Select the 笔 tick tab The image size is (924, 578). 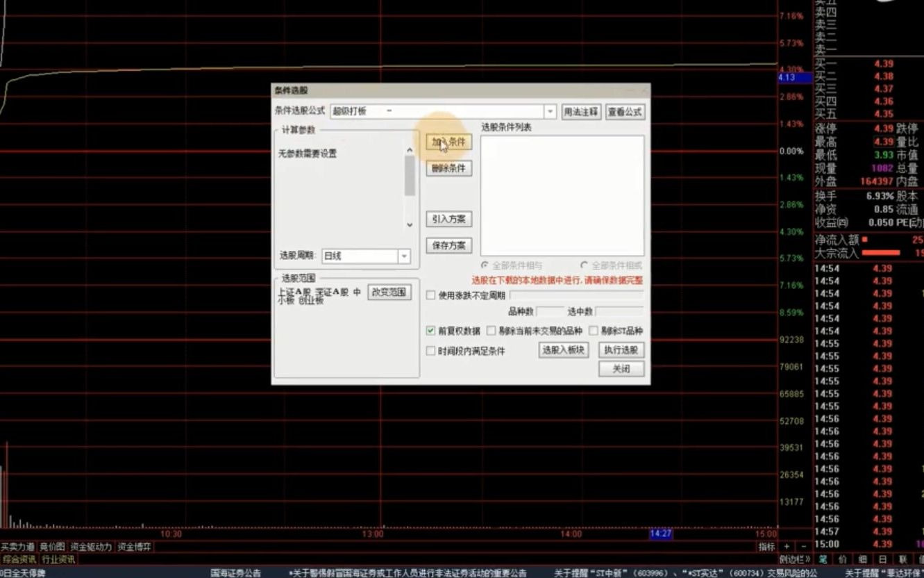823,559
